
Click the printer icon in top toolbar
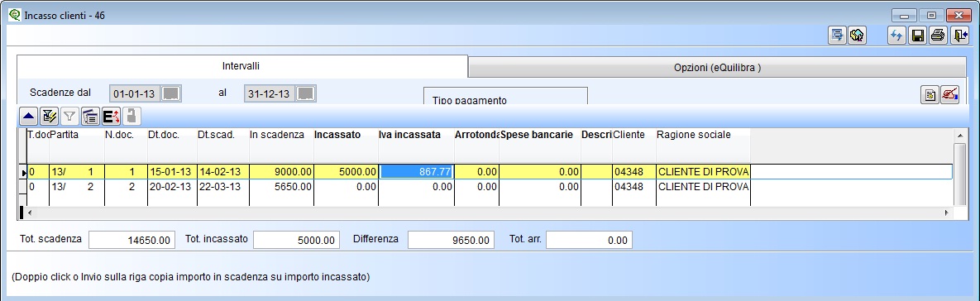938,36
